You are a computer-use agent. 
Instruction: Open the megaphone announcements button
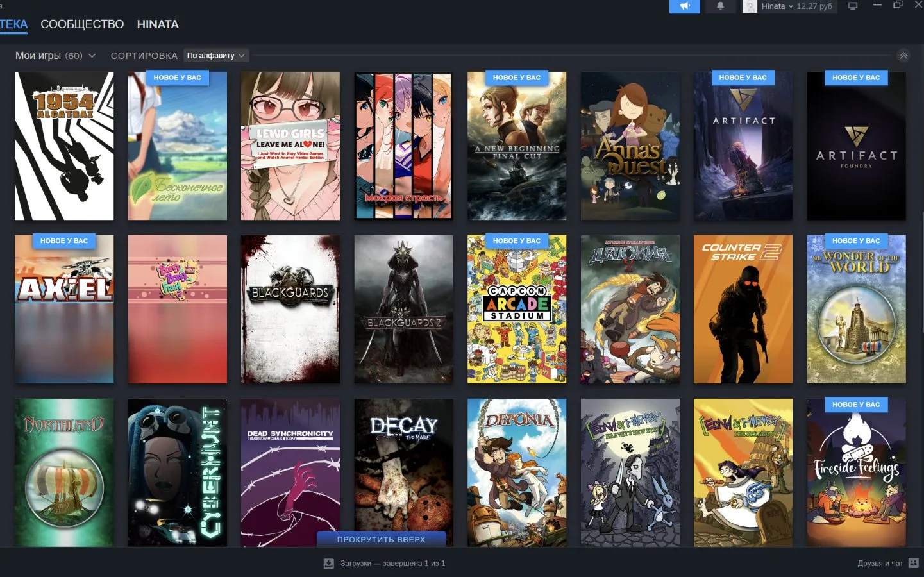685,6
